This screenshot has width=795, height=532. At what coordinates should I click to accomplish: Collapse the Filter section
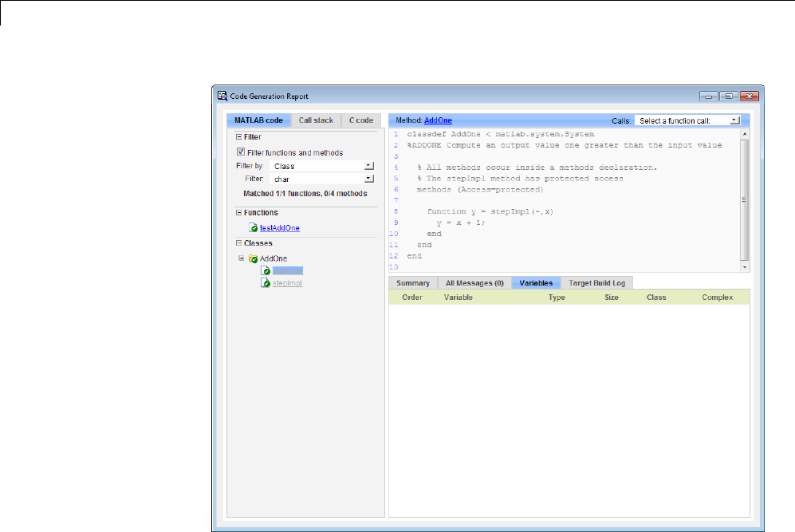tap(238, 137)
